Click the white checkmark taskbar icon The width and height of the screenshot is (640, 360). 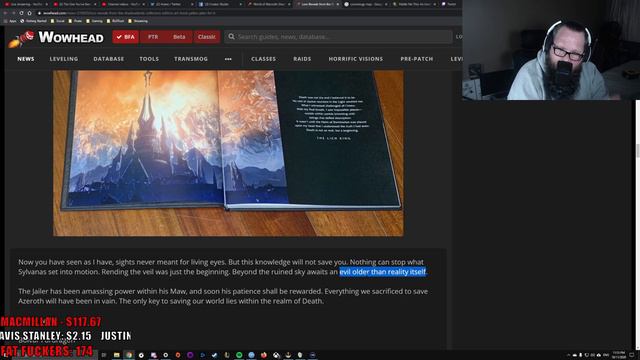(214, 355)
